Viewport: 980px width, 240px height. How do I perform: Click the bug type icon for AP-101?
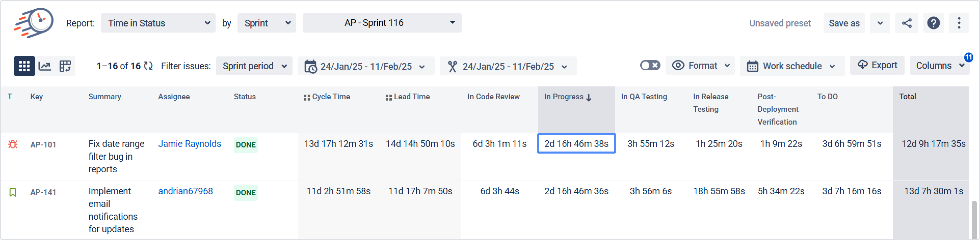(13, 144)
